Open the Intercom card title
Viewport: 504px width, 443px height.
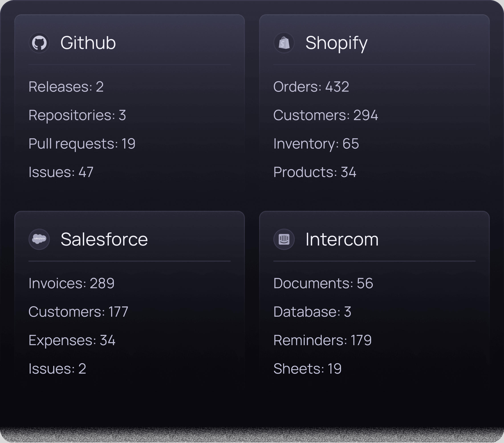pyautogui.click(x=342, y=239)
